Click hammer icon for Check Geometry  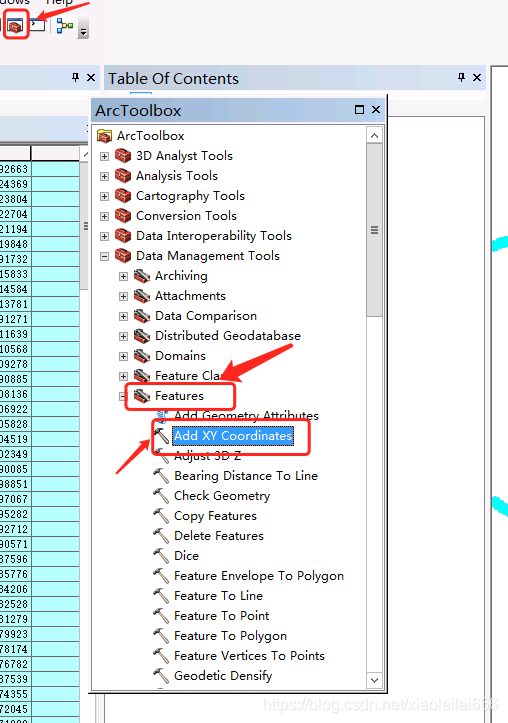pyautogui.click(x=161, y=496)
